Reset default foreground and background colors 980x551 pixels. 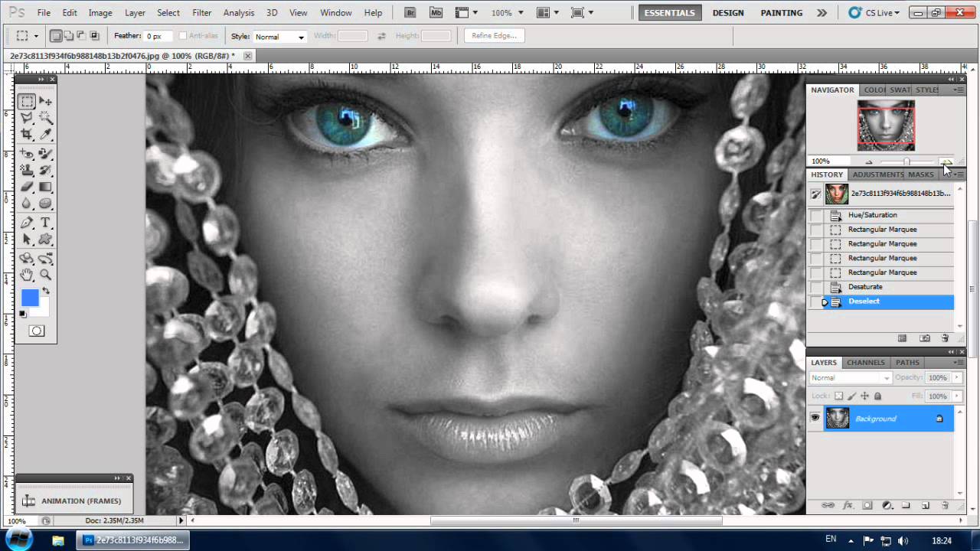23,314
